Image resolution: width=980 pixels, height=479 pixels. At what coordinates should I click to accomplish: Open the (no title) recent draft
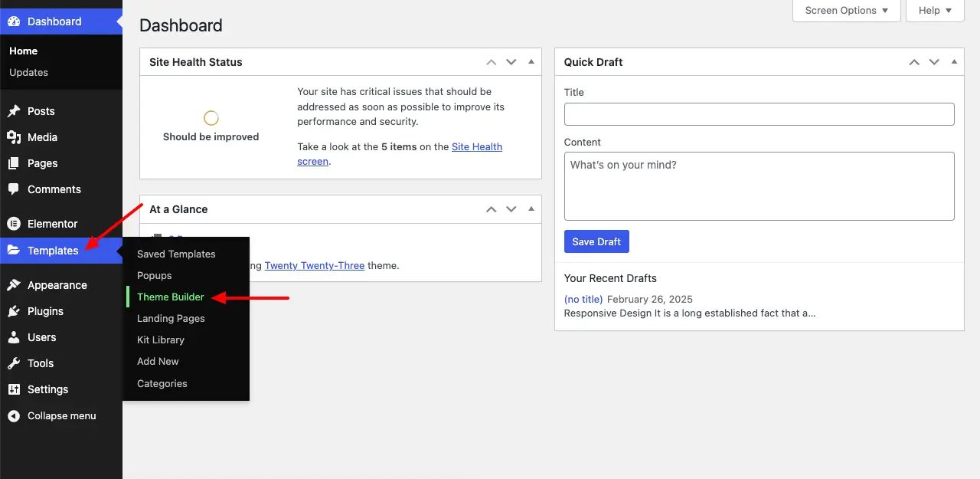[583, 299]
